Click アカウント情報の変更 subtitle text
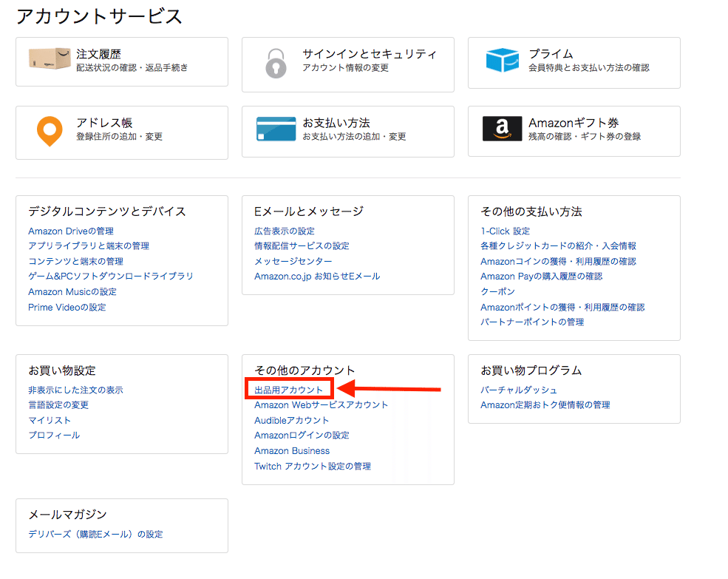728x579 pixels. coord(345,68)
